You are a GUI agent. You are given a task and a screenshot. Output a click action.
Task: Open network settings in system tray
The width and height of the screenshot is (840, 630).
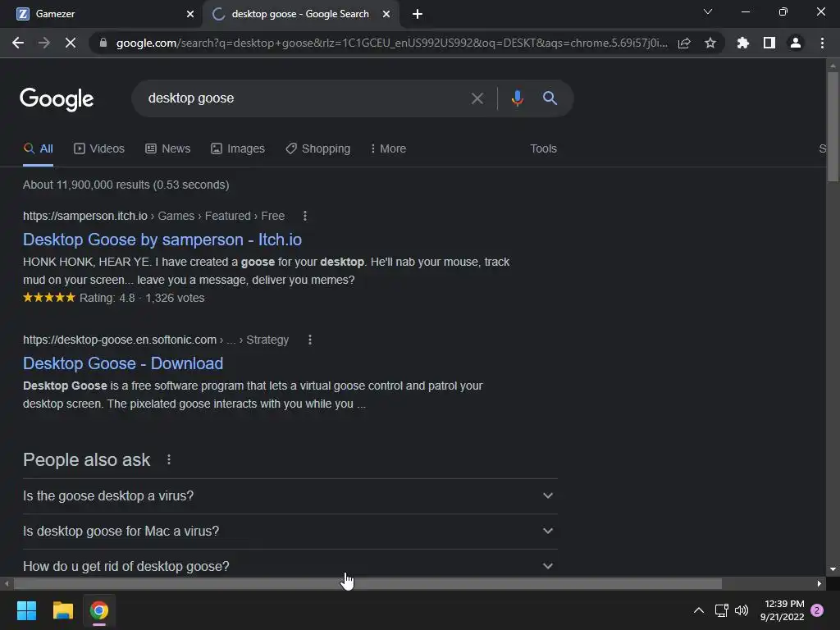pyautogui.click(x=721, y=610)
